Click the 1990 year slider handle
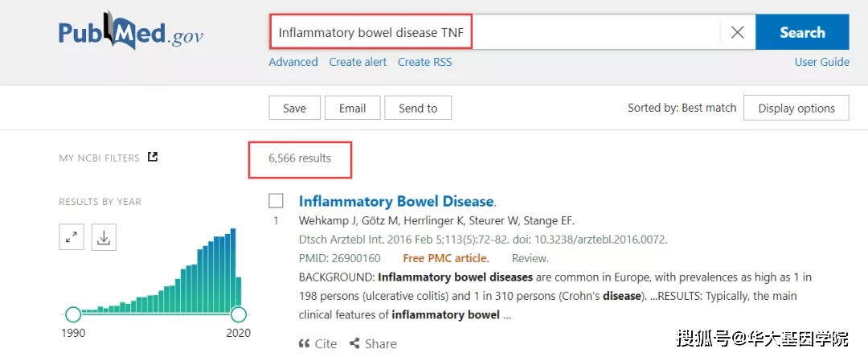This screenshot has width=868, height=357. pos(72,314)
